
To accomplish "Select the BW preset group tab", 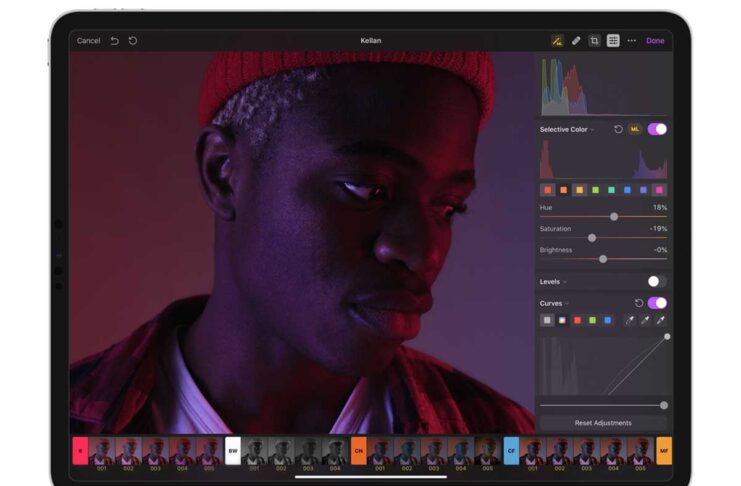I will (233, 451).
